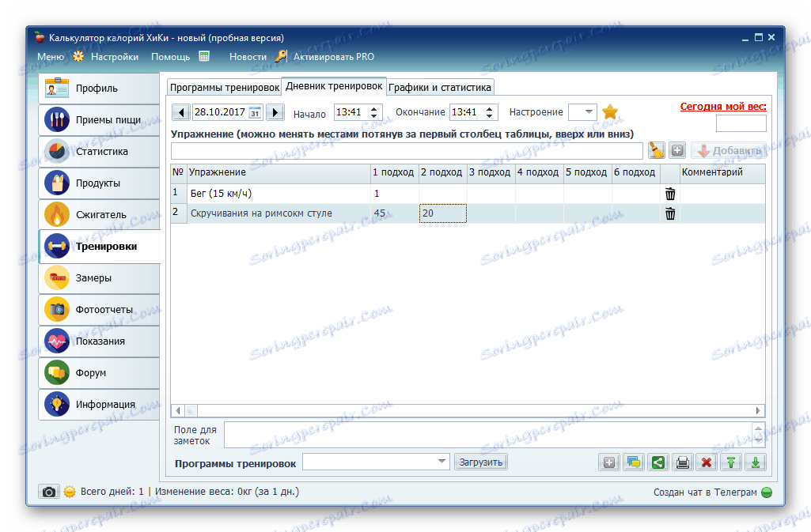This screenshot has width=811, height=532.
Task: Open the Статистика section
Action: click(99, 151)
